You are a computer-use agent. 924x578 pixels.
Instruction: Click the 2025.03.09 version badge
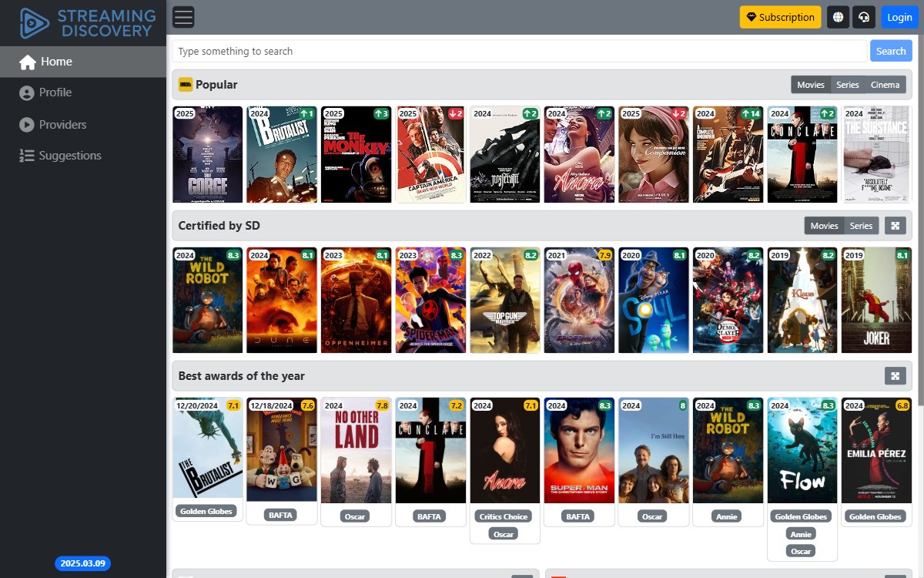[x=82, y=563]
